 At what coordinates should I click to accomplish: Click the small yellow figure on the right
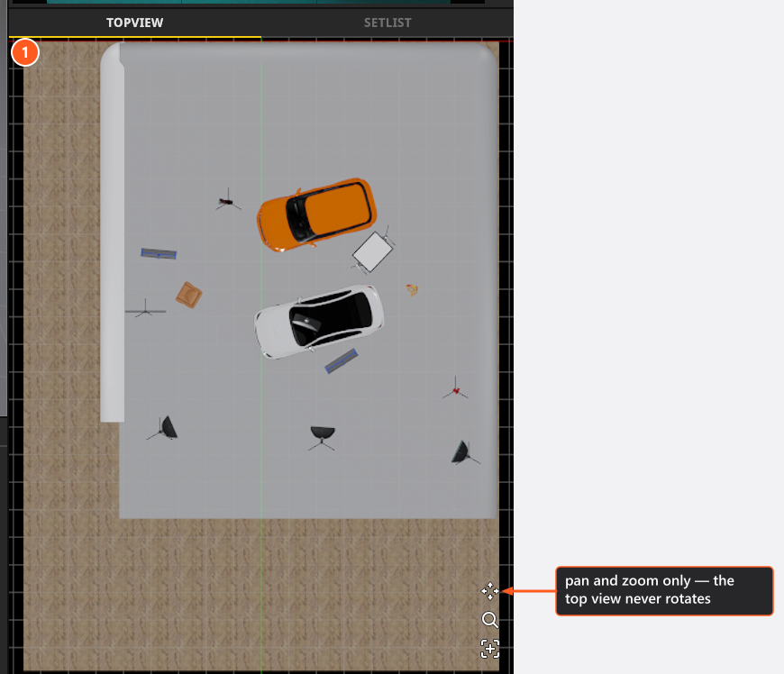[412, 289]
